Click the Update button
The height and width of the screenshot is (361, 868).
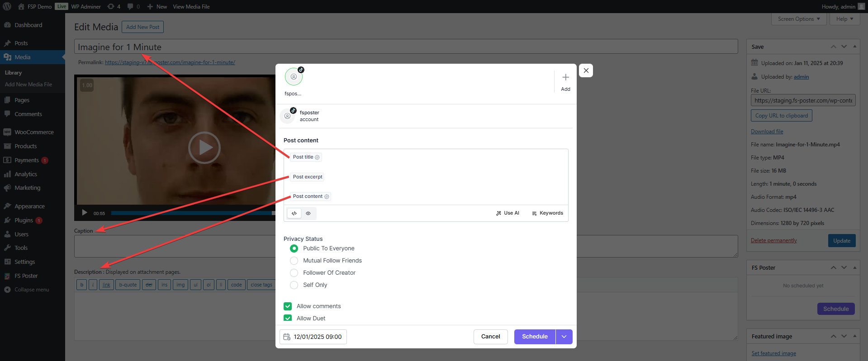pos(842,241)
